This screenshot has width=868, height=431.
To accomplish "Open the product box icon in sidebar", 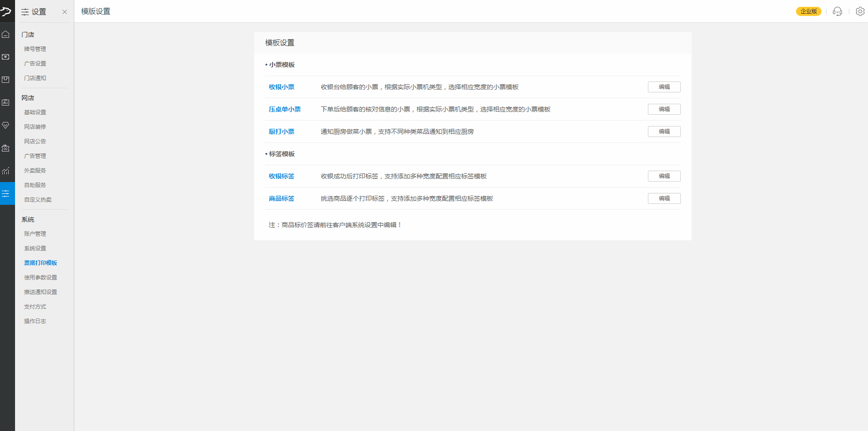I will [6, 80].
